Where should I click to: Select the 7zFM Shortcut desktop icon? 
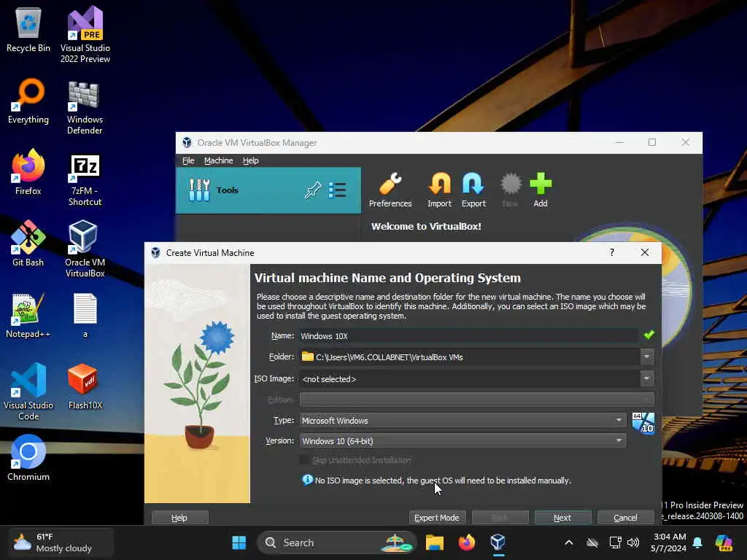(85, 179)
